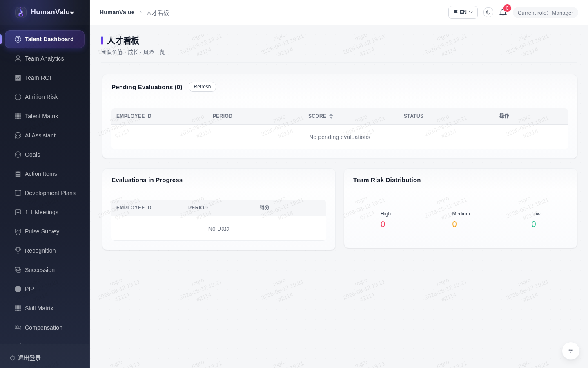Screen dimensions: 588x368
Task: Click STATUS column header
Action: [414, 116]
